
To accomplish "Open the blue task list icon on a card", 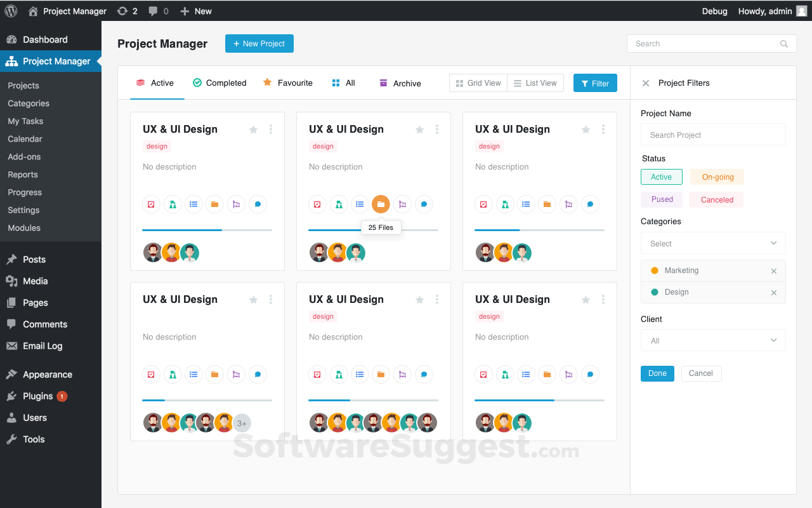I will click(x=193, y=204).
